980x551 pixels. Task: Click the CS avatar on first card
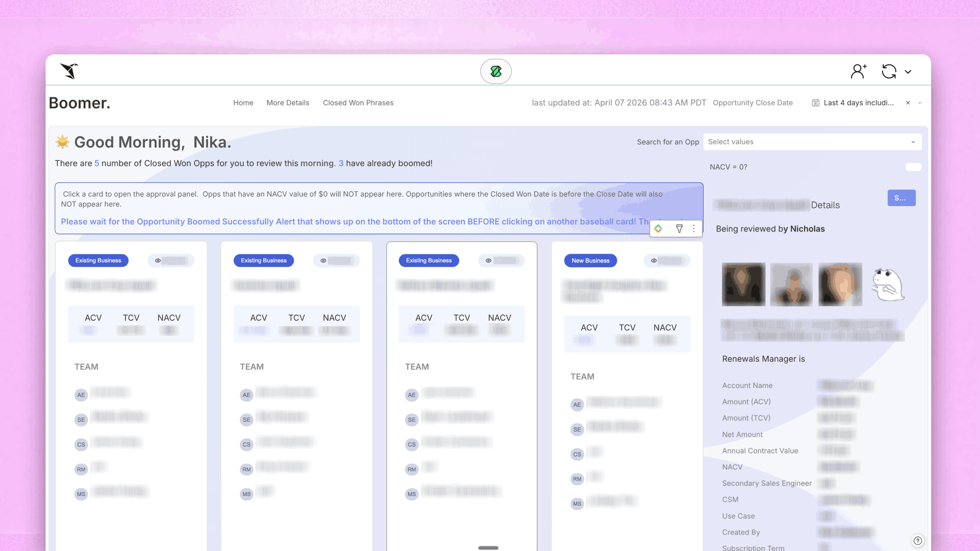pos(81,444)
